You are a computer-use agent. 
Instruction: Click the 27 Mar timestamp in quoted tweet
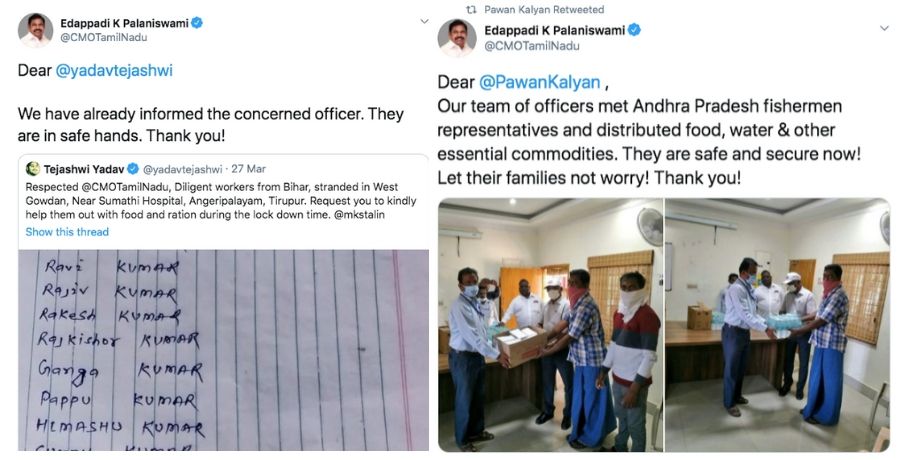coord(249,169)
